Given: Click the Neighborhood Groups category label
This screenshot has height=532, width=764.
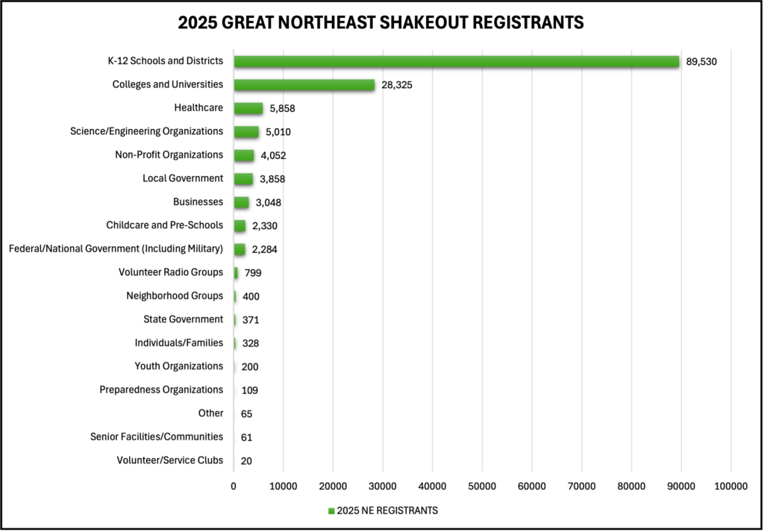Looking at the screenshot, I should coord(175,295).
